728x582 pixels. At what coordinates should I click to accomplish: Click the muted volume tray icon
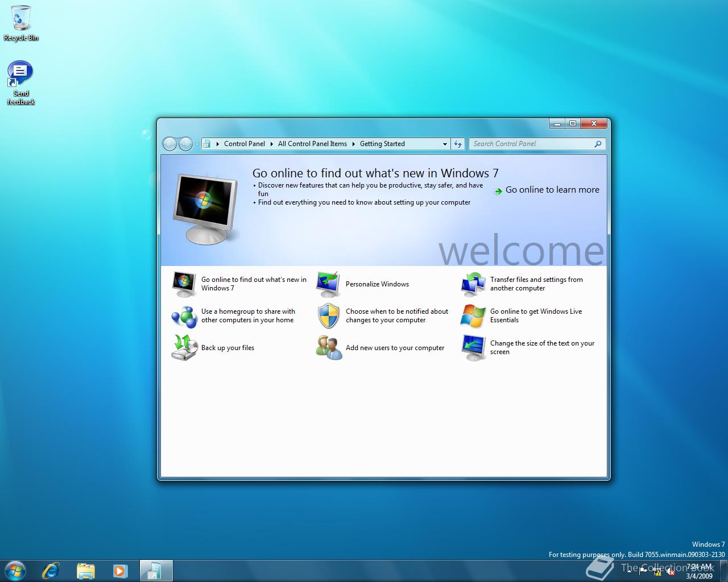(671, 572)
